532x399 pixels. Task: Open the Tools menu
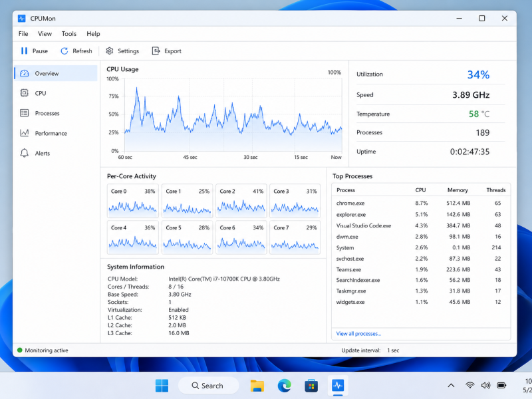[69, 34]
